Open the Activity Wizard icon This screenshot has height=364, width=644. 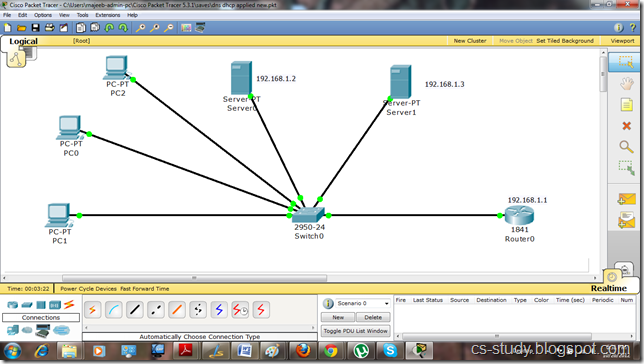(64, 28)
